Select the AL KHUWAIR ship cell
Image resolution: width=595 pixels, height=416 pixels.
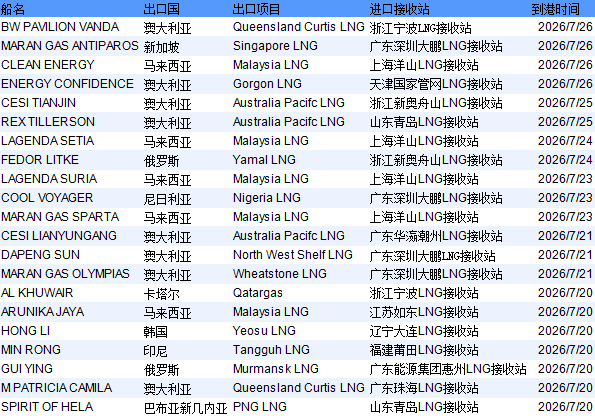pyautogui.click(x=37, y=293)
